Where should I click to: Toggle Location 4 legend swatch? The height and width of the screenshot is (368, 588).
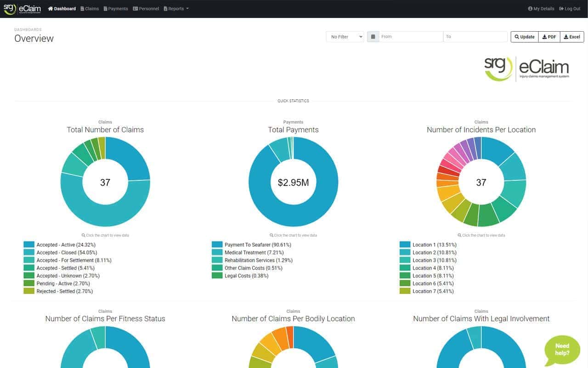point(405,268)
